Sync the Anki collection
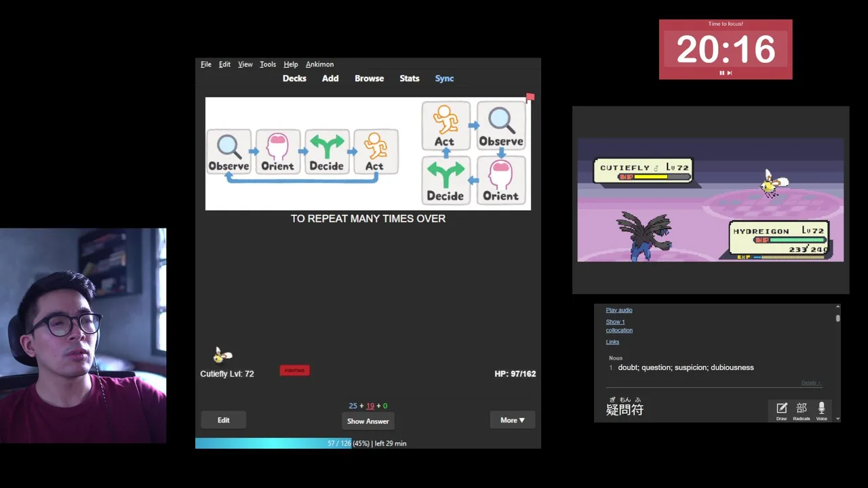Image resolution: width=868 pixels, height=488 pixels. pyautogui.click(x=444, y=79)
